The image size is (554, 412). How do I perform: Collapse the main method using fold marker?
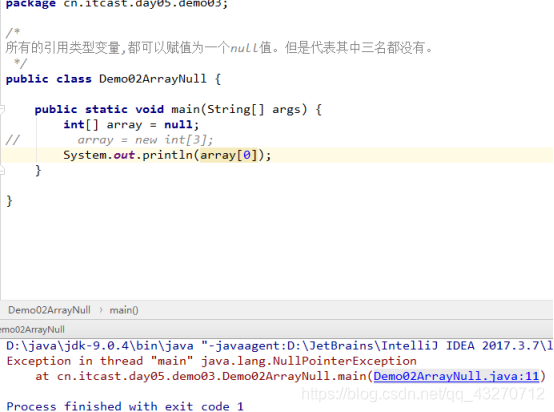2,109
